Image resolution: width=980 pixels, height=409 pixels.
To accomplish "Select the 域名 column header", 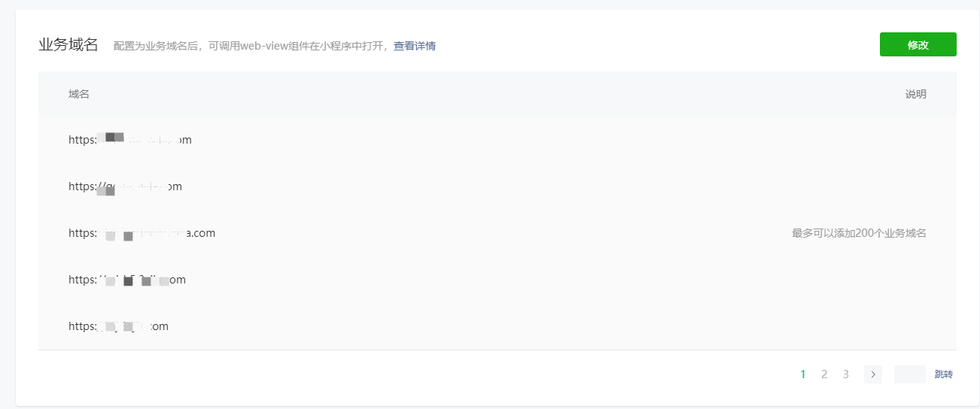I will (x=79, y=94).
